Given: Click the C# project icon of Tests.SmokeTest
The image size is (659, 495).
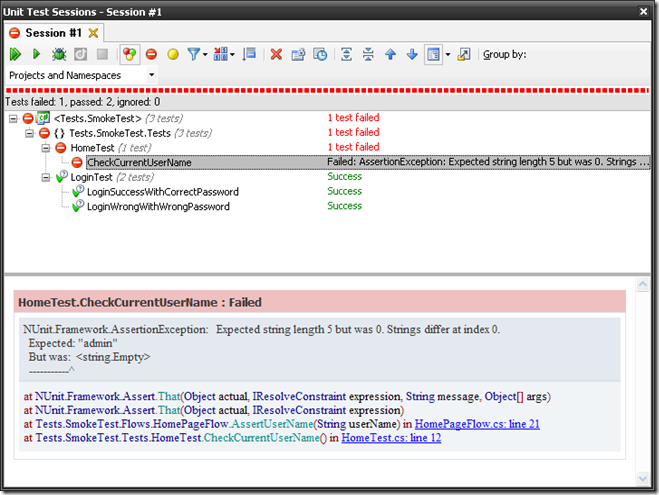Looking at the screenshot, I should 43,118.
